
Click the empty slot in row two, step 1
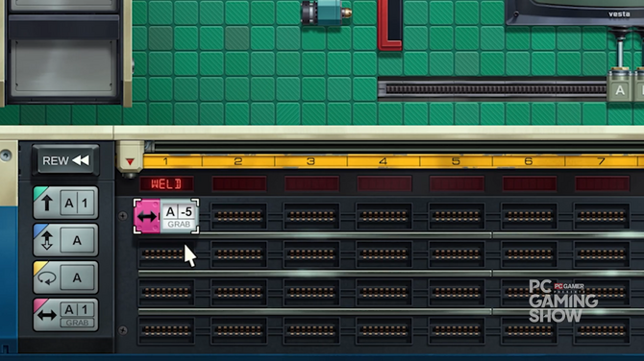[x=166, y=254]
